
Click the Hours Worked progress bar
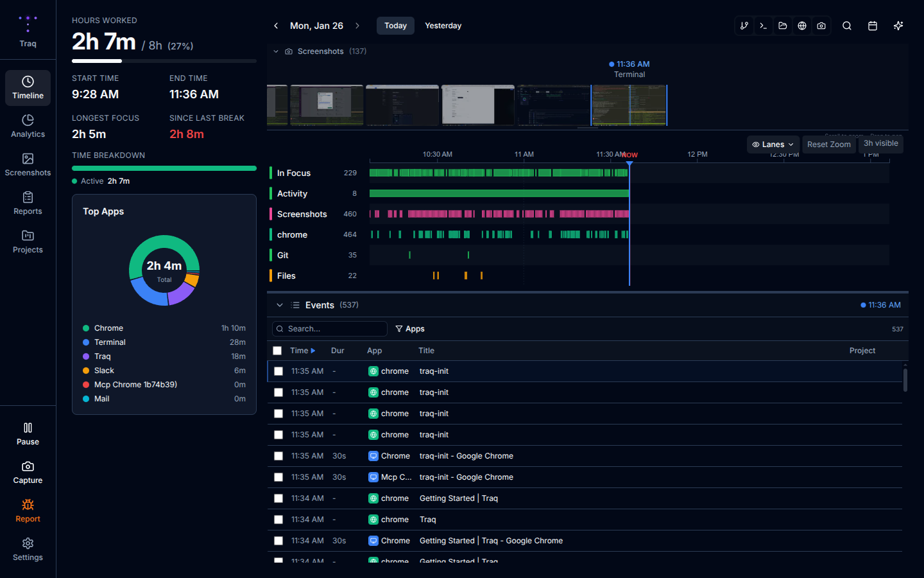pos(164,61)
